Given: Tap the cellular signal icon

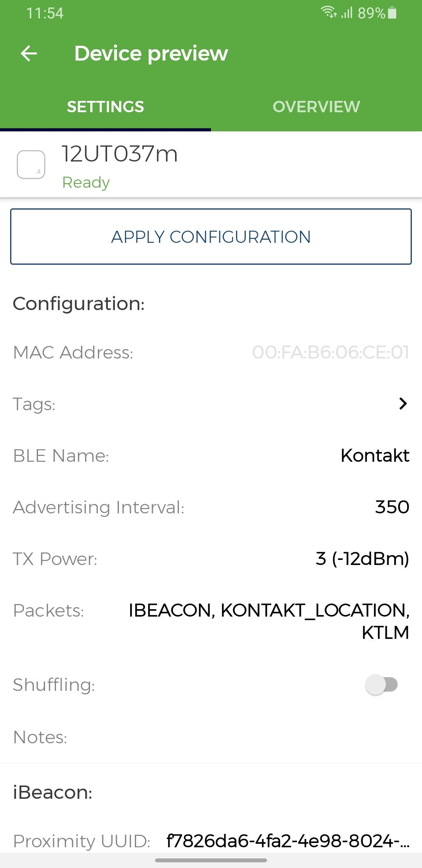Looking at the screenshot, I should pyautogui.click(x=347, y=13).
